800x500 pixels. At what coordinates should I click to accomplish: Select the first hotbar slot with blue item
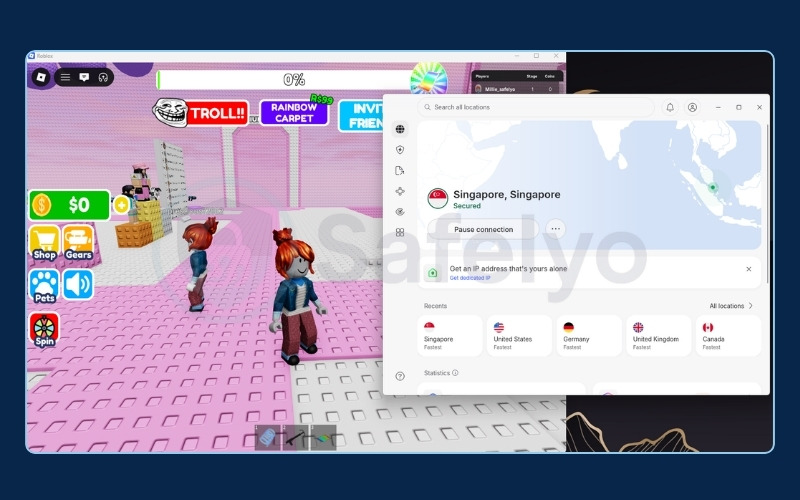point(268,438)
